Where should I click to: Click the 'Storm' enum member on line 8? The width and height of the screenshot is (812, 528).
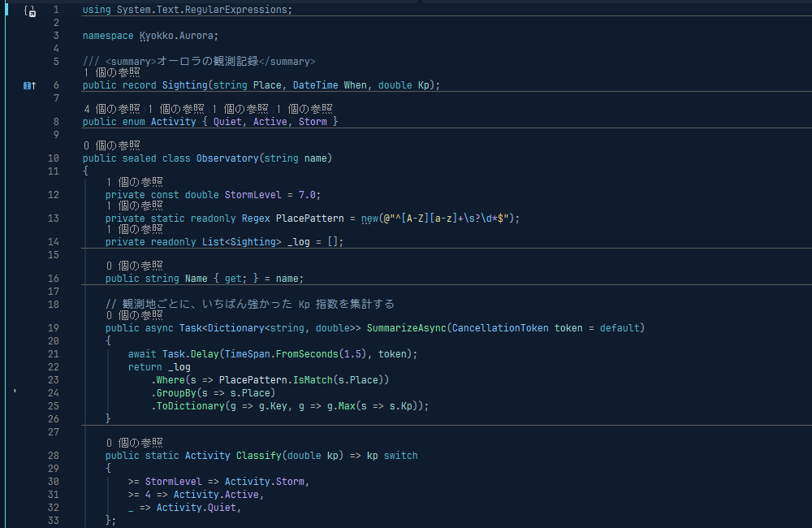click(313, 122)
